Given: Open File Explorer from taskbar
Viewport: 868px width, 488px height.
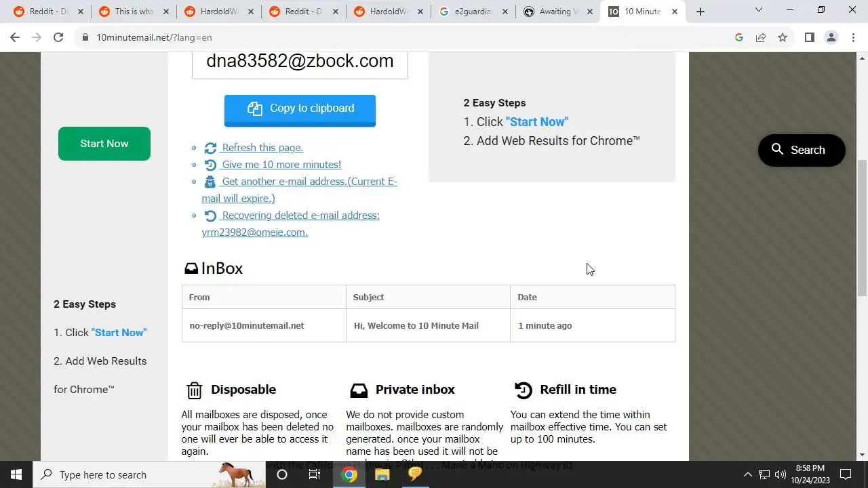Looking at the screenshot, I should [x=382, y=474].
